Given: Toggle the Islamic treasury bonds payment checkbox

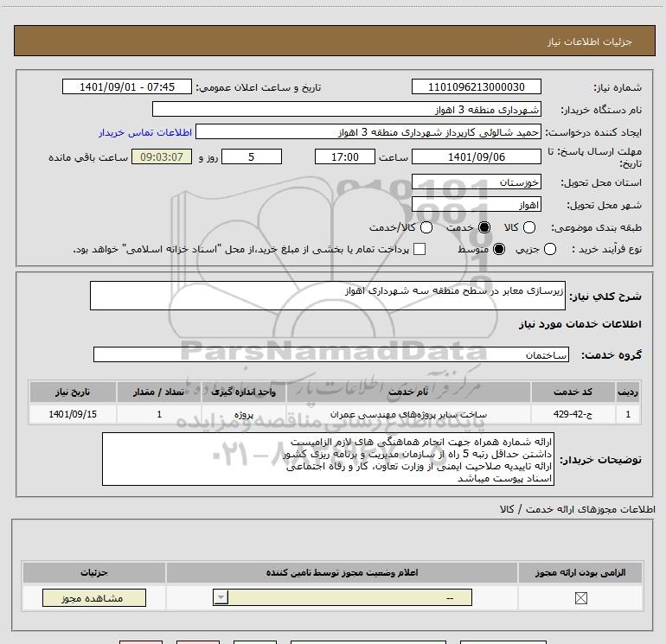Looking at the screenshot, I should tap(419, 249).
